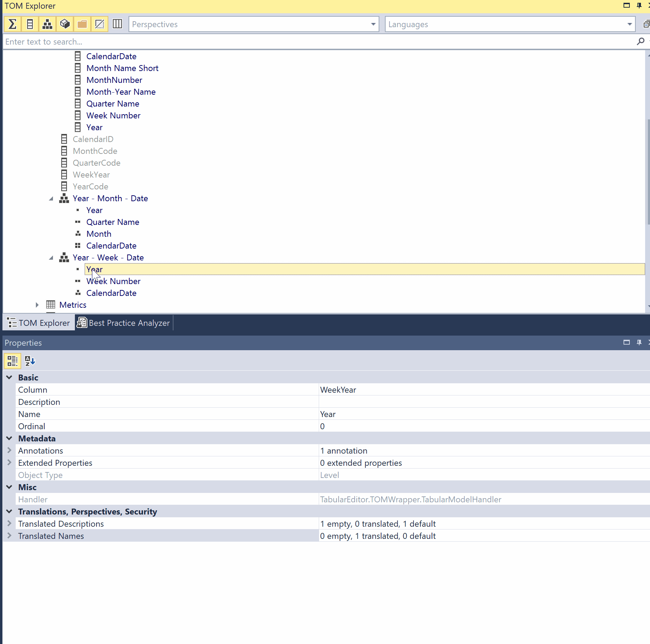Click the Year - Month - Date hierarchy icon
This screenshot has width=650, height=644.
click(64, 198)
